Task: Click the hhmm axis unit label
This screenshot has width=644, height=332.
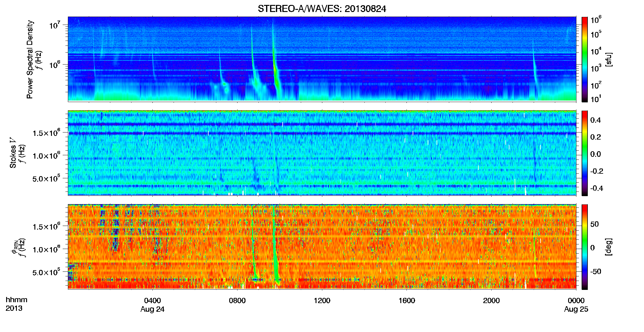Action: [x=17, y=300]
